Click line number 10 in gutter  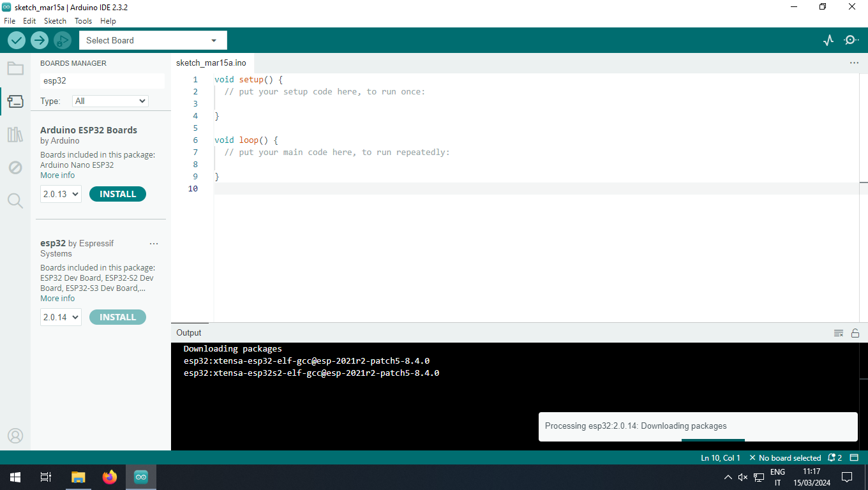pos(193,189)
